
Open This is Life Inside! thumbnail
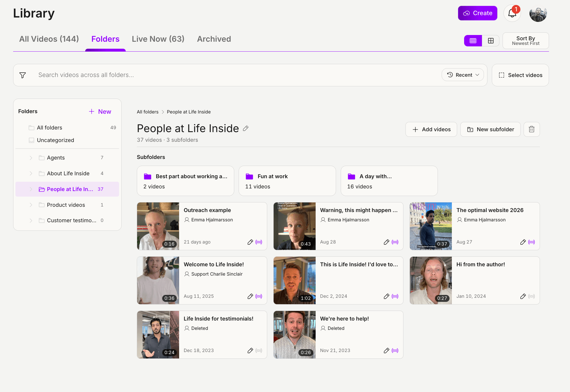295,280
